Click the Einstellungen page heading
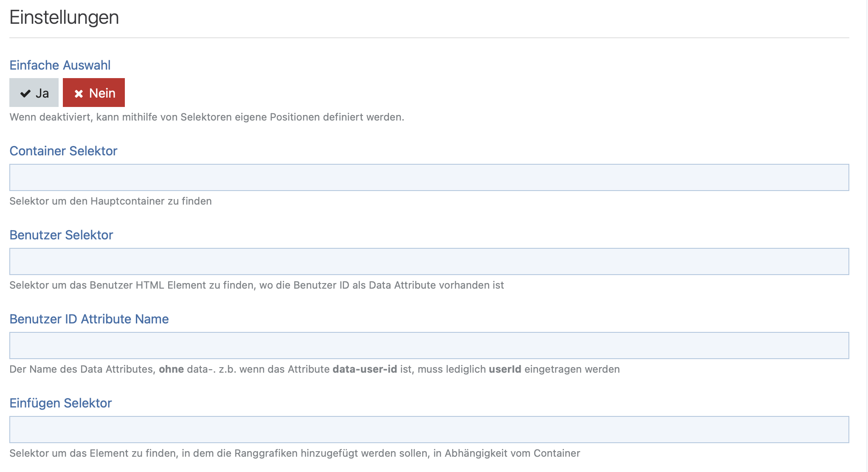The image size is (868, 472). 64,17
